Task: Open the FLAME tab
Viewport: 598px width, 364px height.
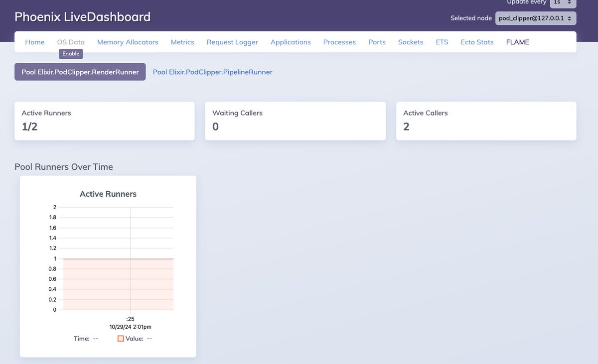Action: click(x=517, y=42)
